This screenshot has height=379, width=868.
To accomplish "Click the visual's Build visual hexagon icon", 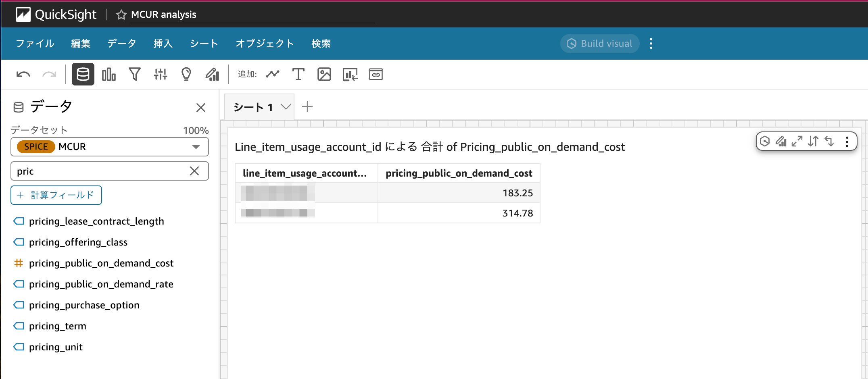I will 765,141.
